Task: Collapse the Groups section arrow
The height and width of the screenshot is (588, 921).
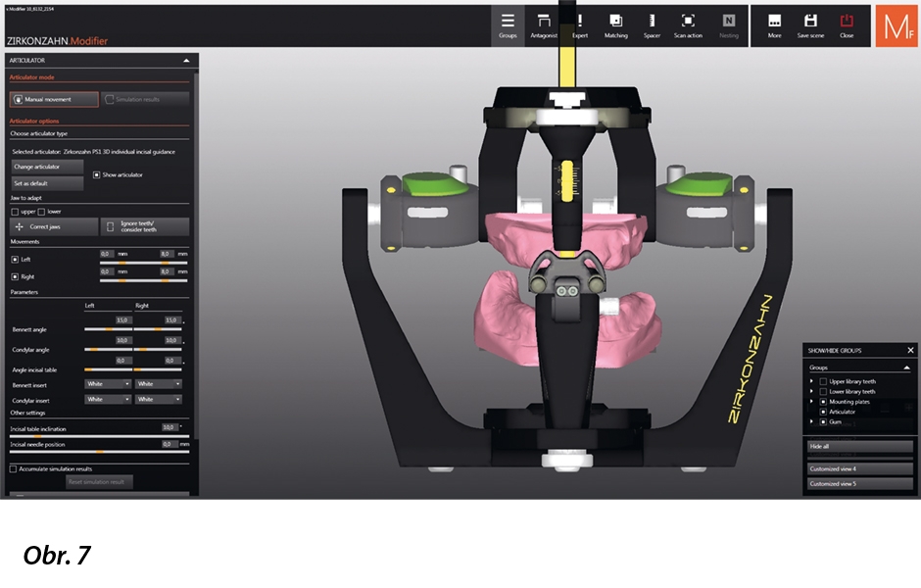Action: point(906,367)
